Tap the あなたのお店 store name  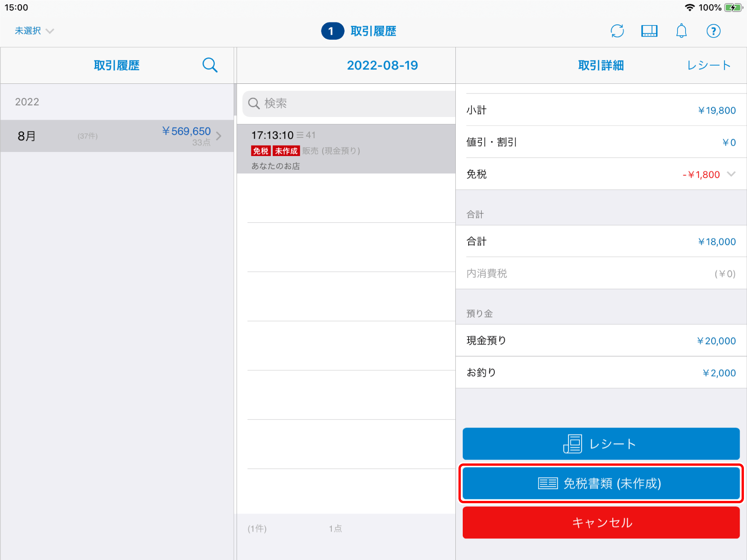click(275, 166)
